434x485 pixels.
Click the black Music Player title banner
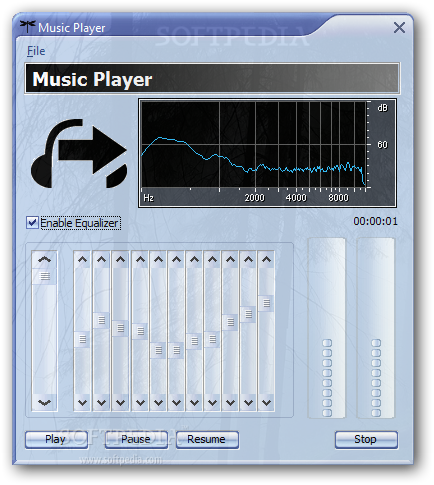[212, 78]
